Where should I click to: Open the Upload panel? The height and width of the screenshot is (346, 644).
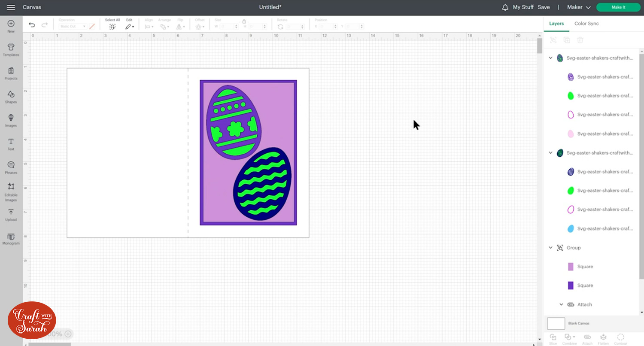11,215
